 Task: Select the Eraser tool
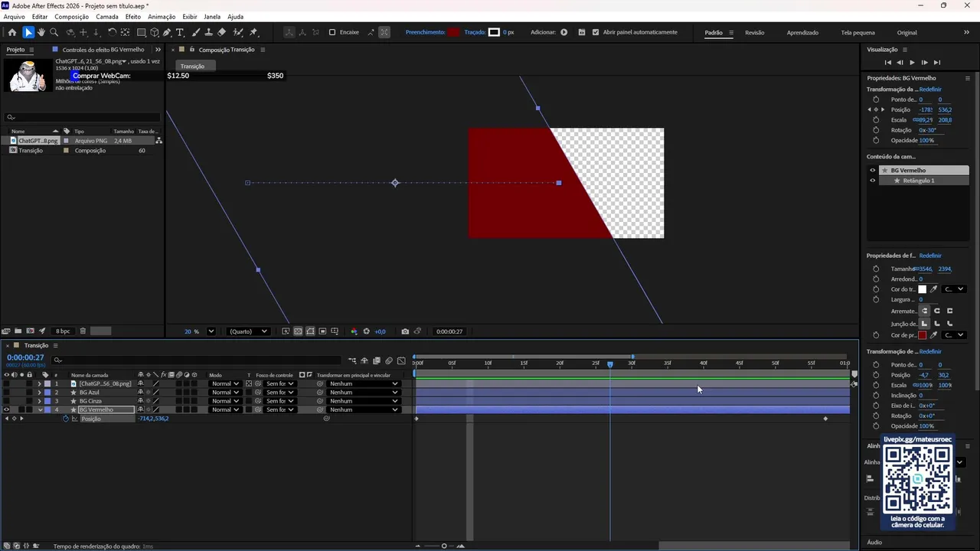pyautogui.click(x=221, y=32)
